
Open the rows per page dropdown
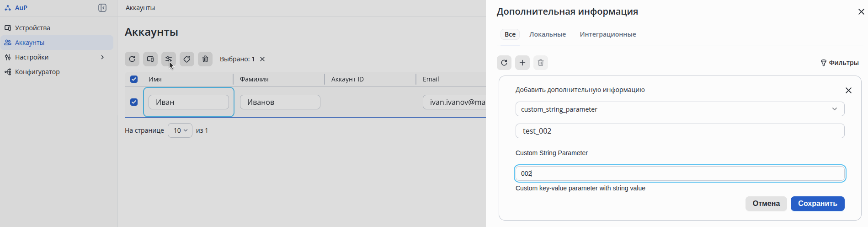coord(180,130)
